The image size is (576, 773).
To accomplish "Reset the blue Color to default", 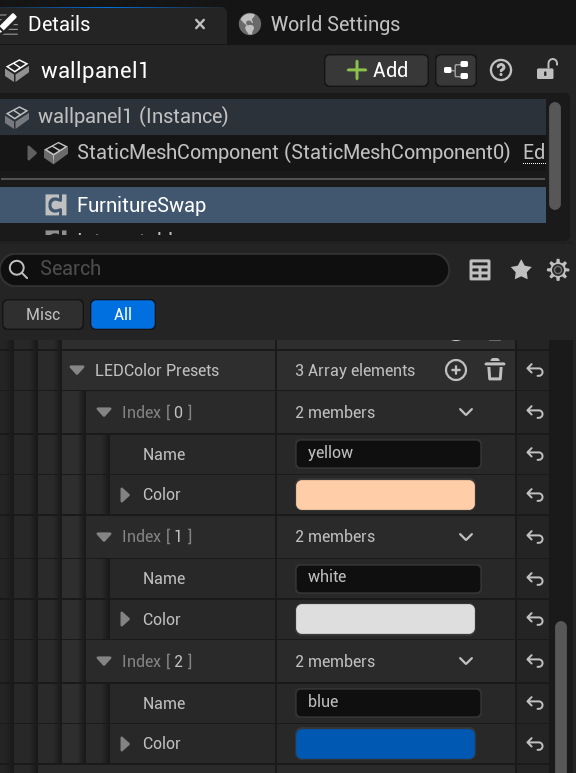I will [535, 743].
